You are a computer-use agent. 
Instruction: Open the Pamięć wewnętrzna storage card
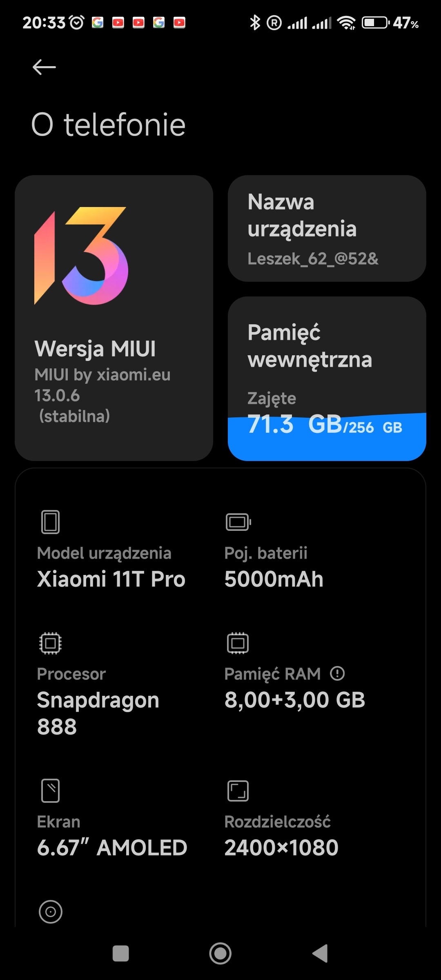pyautogui.click(x=327, y=359)
